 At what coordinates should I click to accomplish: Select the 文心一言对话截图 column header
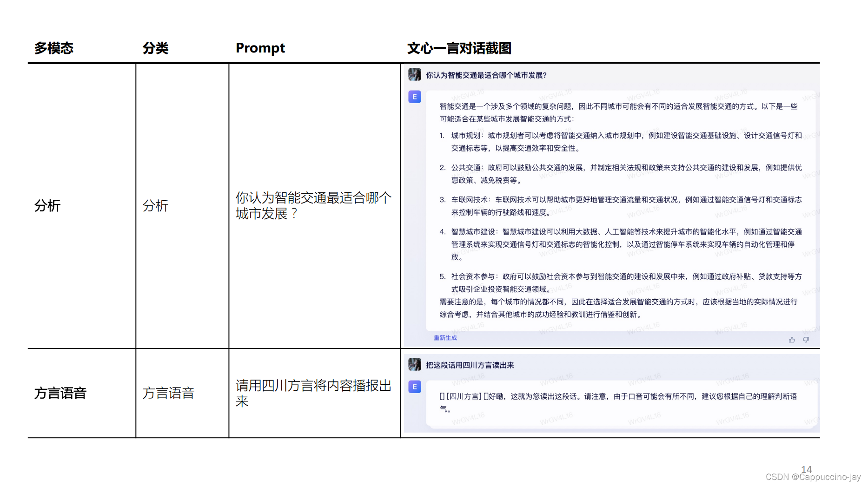point(459,48)
